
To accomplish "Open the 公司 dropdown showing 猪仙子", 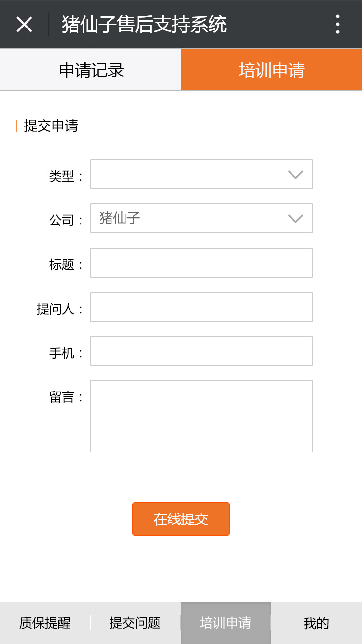I will pyautogui.click(x=201, y=218).
